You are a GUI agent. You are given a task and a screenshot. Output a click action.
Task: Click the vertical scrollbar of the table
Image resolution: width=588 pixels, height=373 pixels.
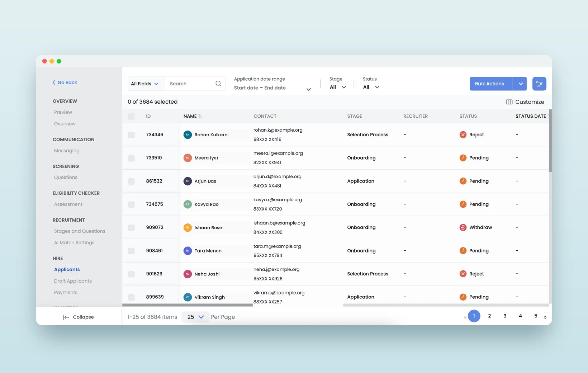click(x=550, y=141)
